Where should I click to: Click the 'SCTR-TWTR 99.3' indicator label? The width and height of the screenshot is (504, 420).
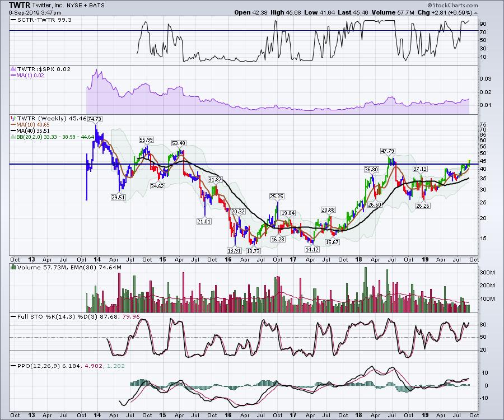(x=44, y=20)
